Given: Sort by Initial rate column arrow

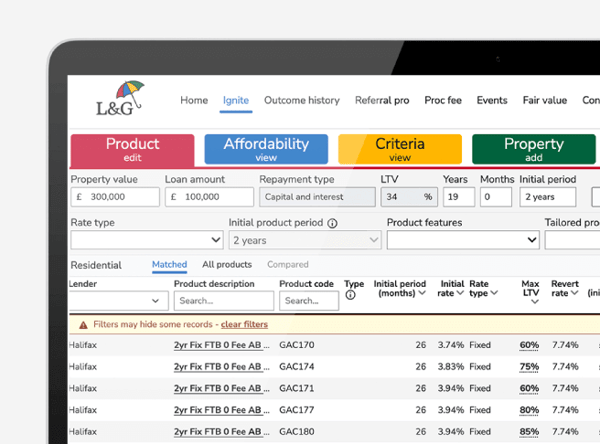Looking at the screenshot, I should tap(461, 294).
